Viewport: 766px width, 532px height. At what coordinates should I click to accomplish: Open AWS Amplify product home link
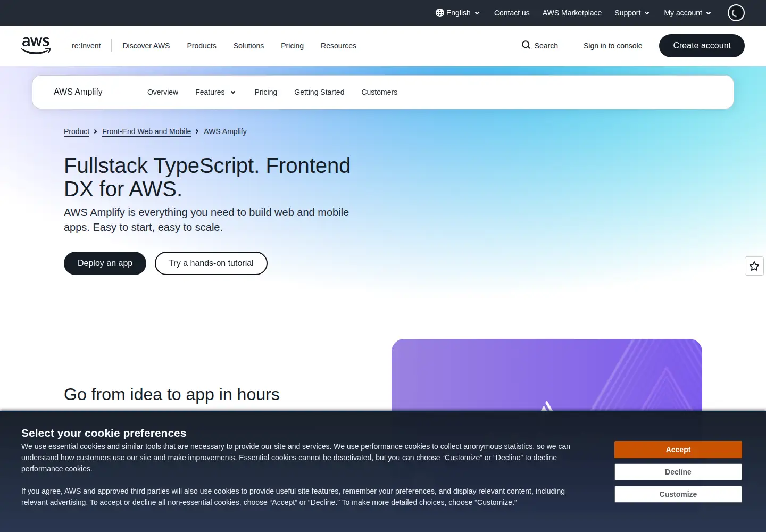click(x=78, y=92)
